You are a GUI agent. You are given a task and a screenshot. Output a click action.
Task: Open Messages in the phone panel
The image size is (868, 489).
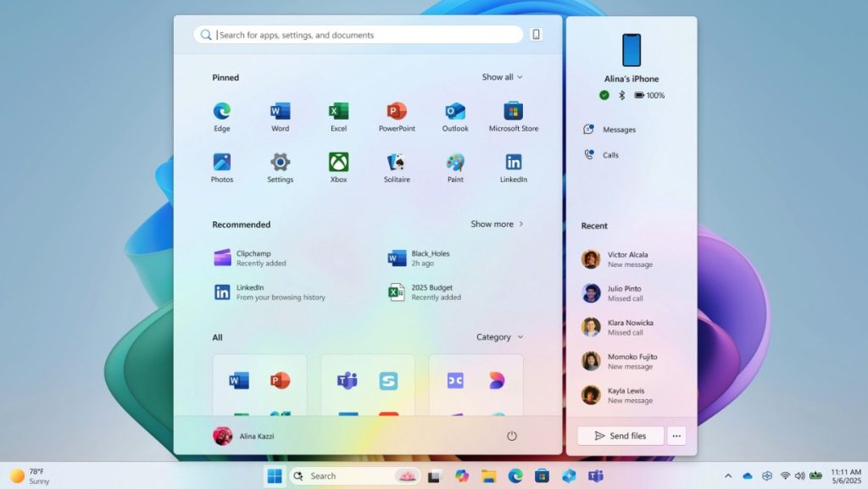(x=609, y=130)
